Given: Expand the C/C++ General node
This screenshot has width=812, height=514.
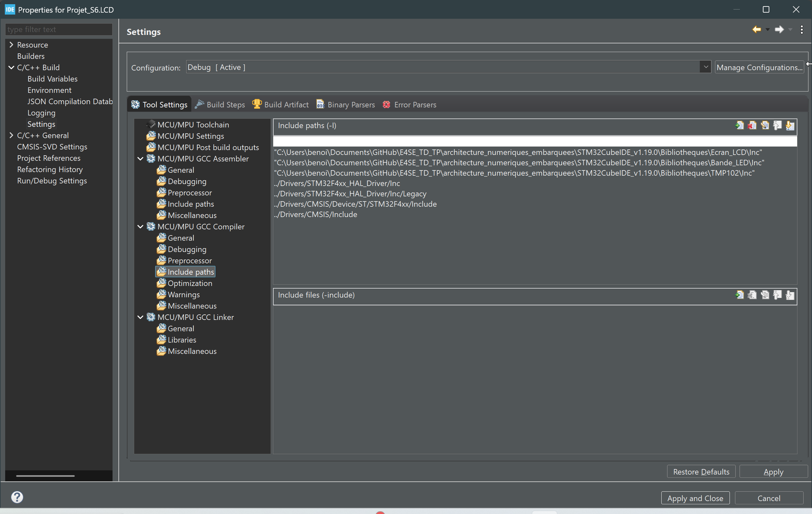Looking at the screenshot, I should [11, 135].
